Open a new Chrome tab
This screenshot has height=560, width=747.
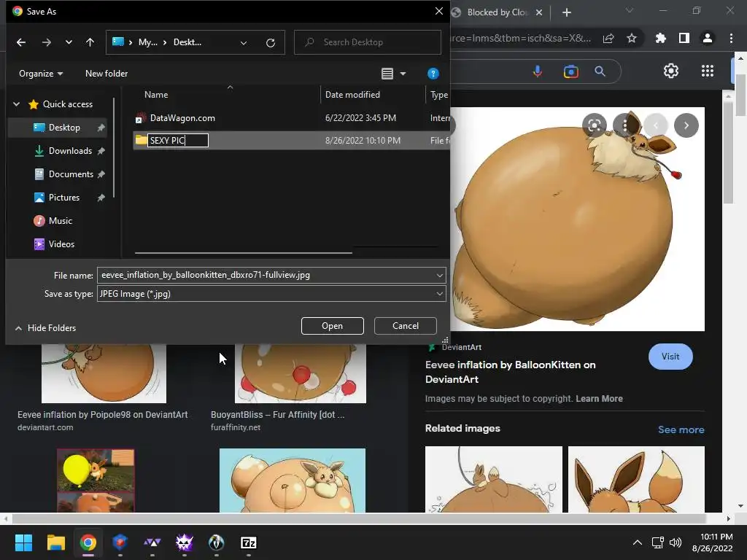click(566, 12)
